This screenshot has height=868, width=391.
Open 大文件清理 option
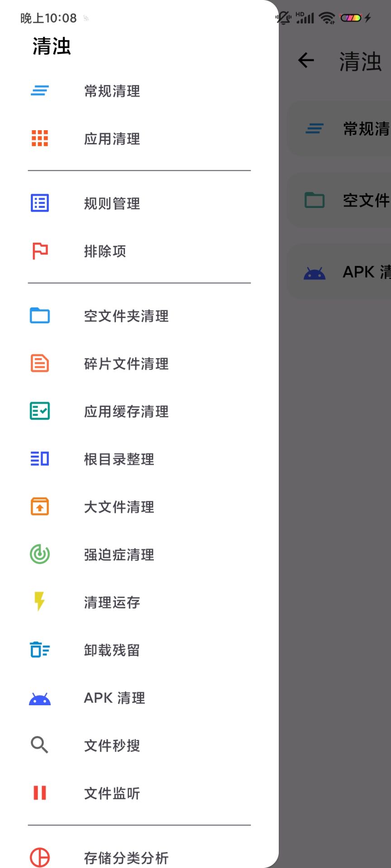click(x=119, y=507)
